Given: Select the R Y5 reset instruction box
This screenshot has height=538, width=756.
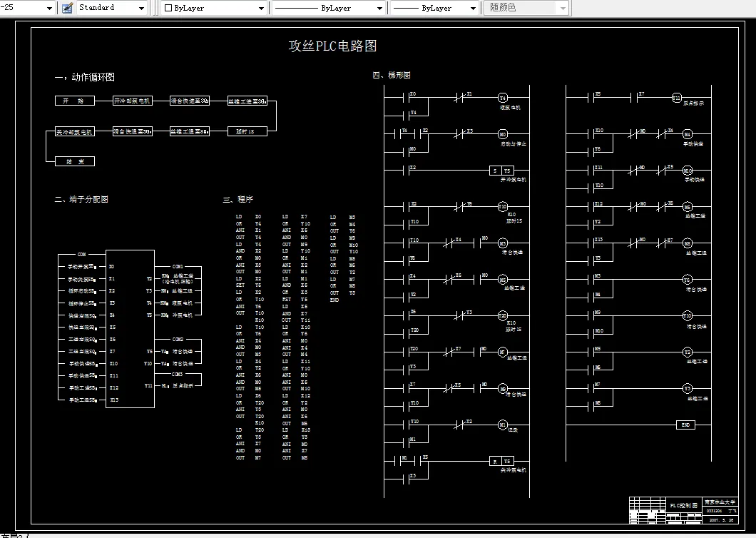Looking at the screenshot, I should [501, 461].
